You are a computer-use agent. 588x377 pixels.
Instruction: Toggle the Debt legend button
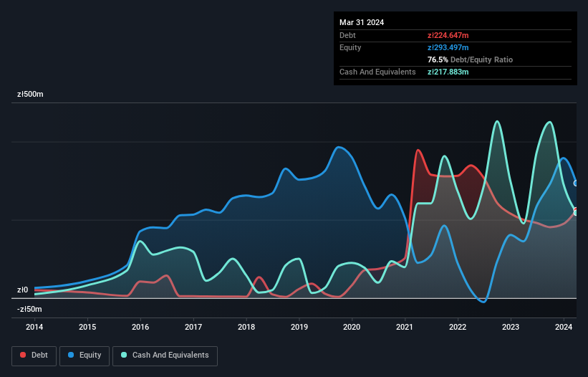pos(34,355)
